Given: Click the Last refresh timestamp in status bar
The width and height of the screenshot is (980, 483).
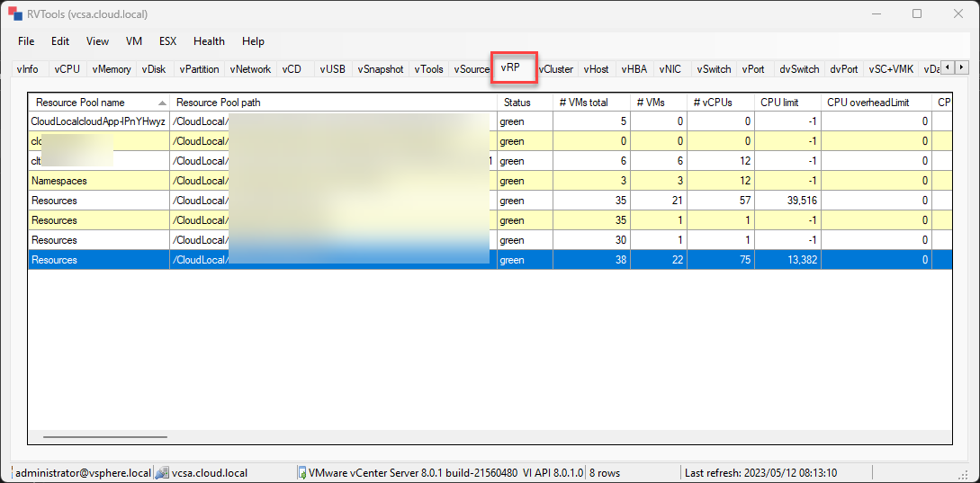Looking at the screenshot, I should click(760, 473).
